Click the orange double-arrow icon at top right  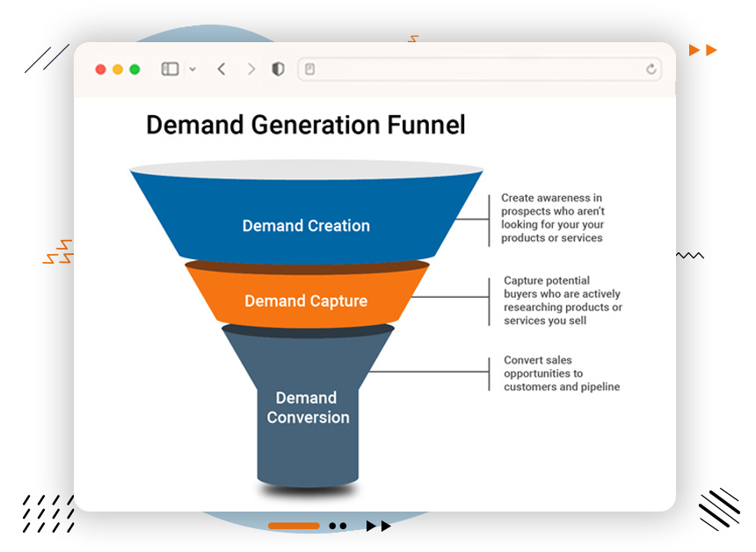coord(703,50)
